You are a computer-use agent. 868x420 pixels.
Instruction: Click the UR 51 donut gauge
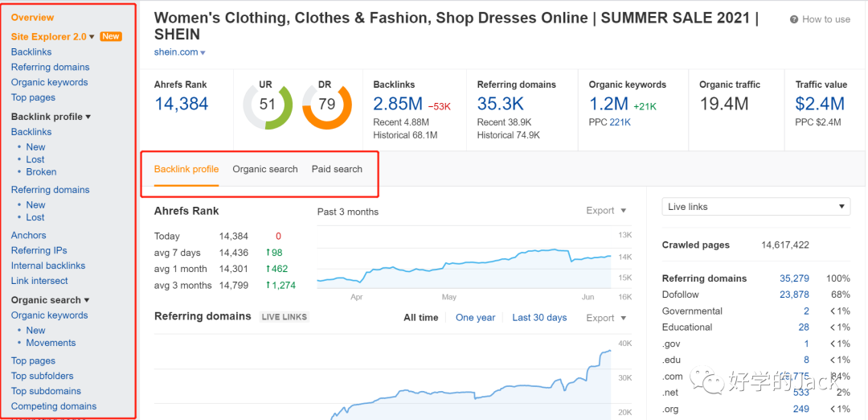point(268,105)
